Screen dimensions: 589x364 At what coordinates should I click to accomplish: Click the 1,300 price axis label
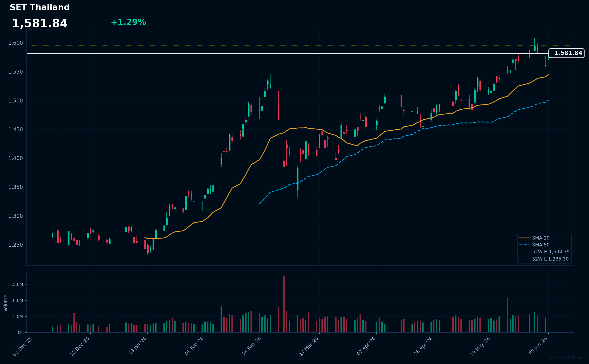pos(16,216)
